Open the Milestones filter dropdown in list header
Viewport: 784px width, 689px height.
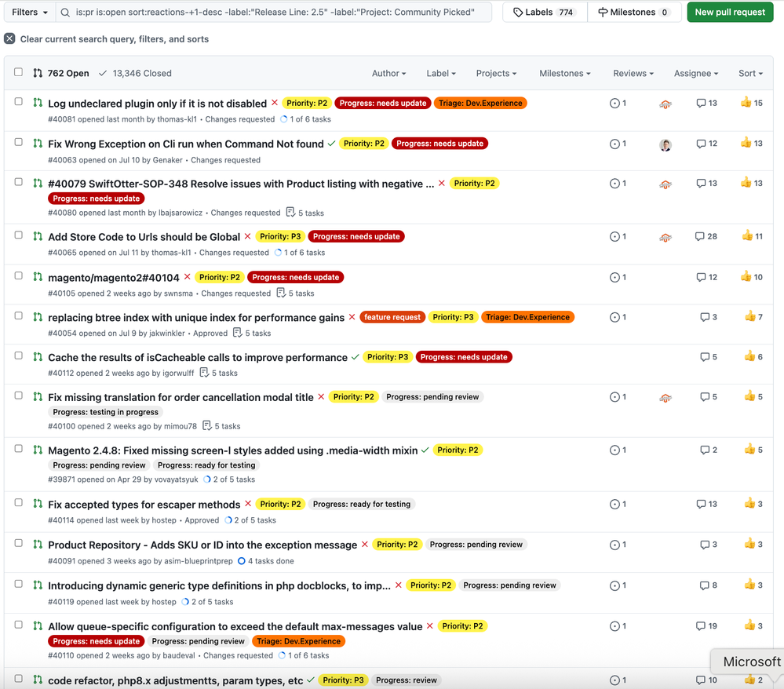click(564, 73)
